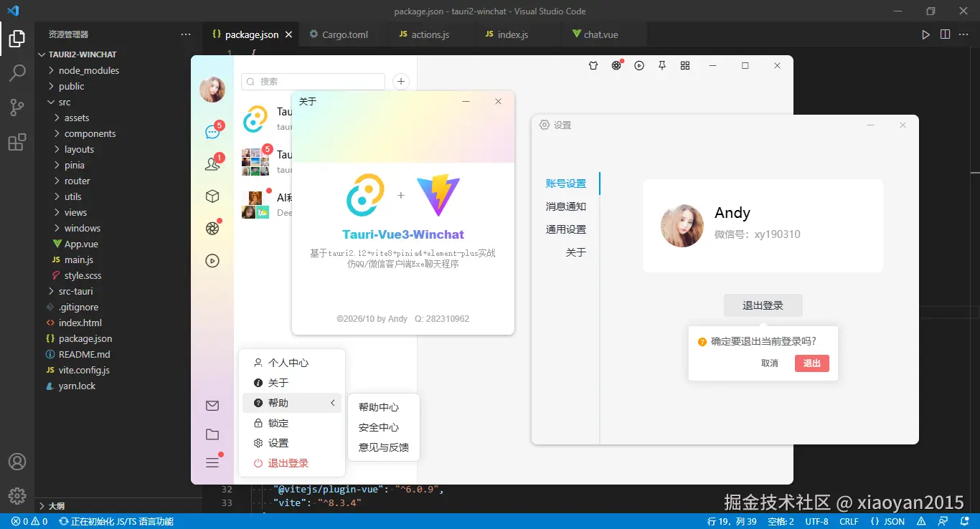This screenshot has height=529, width=980.
Task: Select 意见与反馈 in the help submenu
Action: [384, 447]
